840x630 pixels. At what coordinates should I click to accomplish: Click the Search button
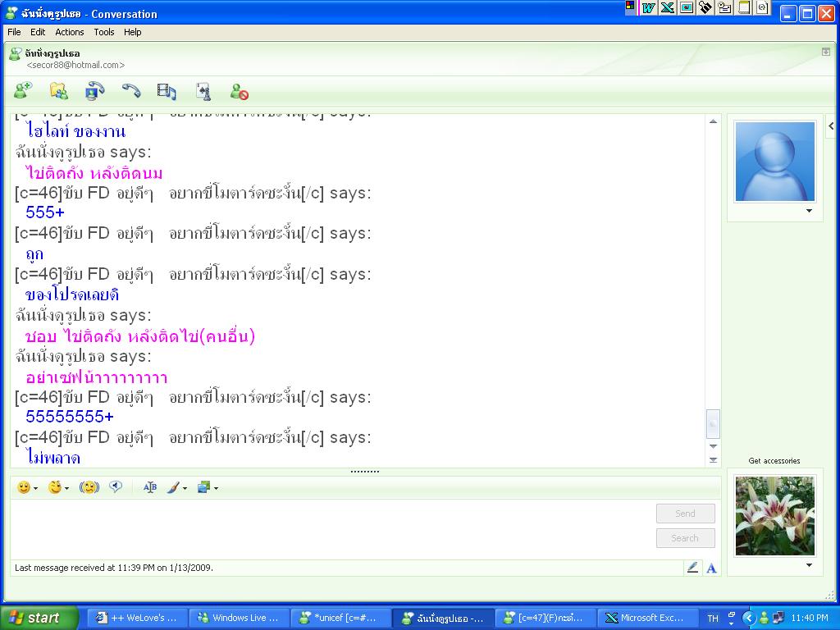685,538
